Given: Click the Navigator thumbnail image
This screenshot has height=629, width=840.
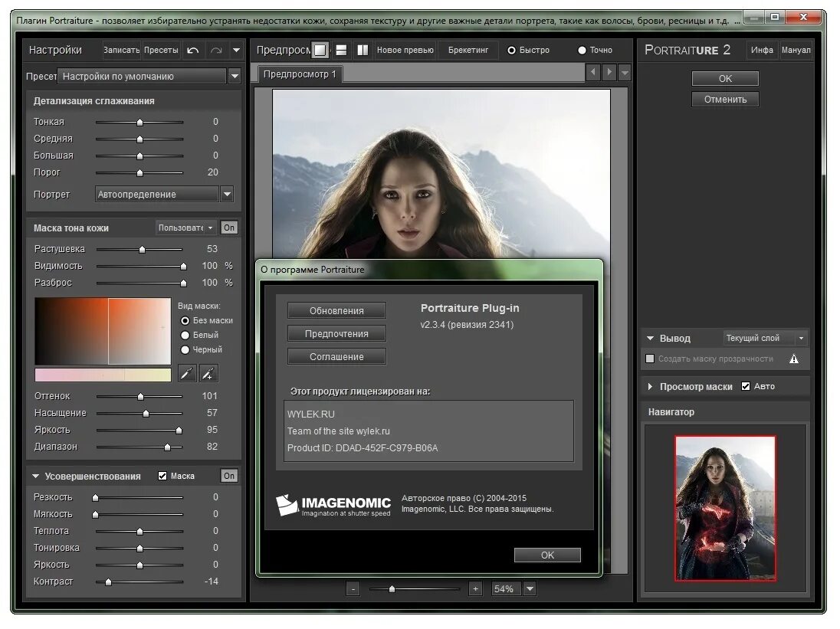Looking at the screenshot, I should click(x=725, y=508).
